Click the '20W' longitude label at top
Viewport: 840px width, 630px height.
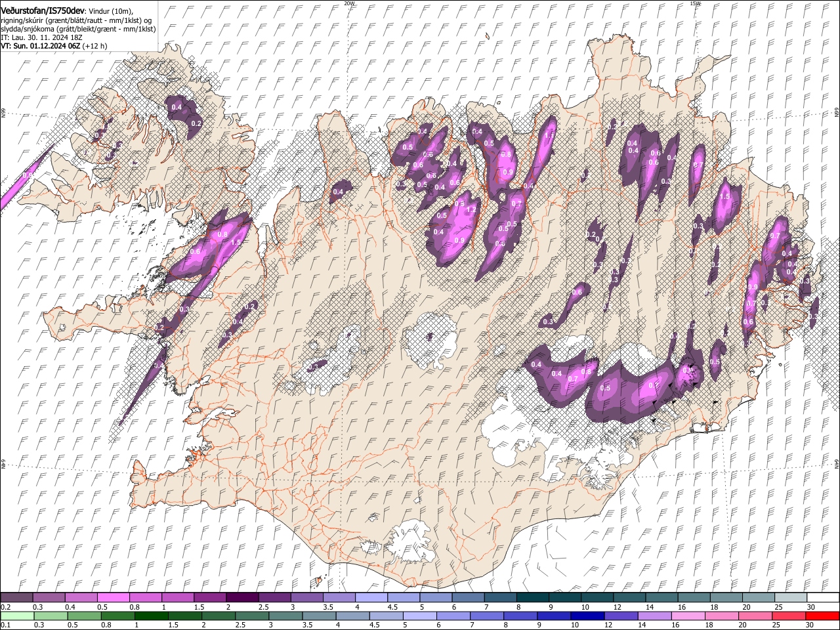click(x=349, y=3)
